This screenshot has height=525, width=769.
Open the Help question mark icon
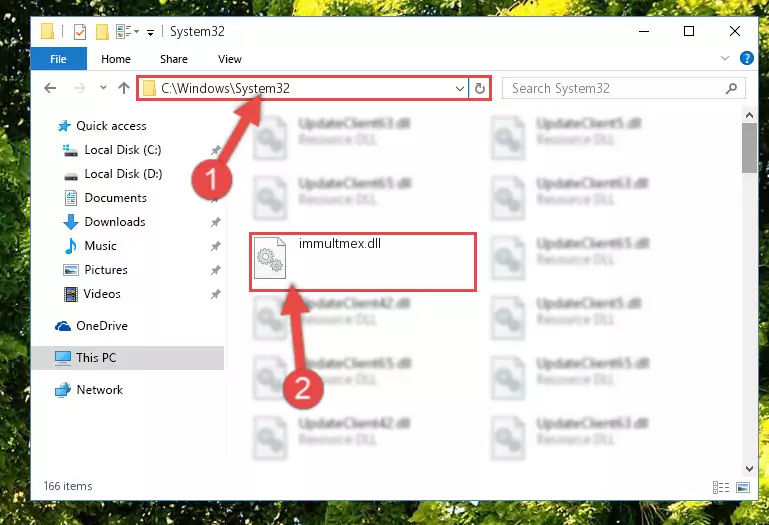pos(746,58)
